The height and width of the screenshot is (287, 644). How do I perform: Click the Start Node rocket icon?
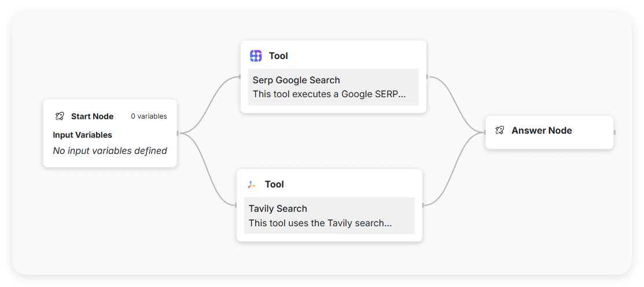click(x=60, y=116)
